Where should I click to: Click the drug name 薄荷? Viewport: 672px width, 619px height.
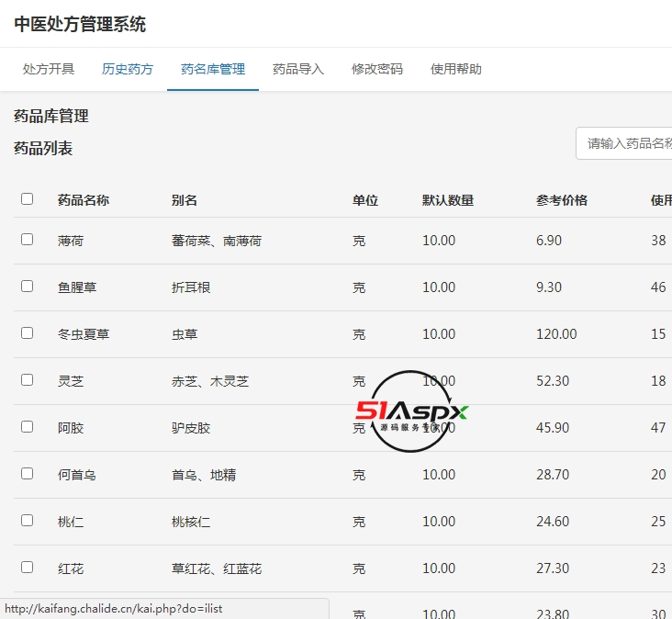tap(71, 241)
